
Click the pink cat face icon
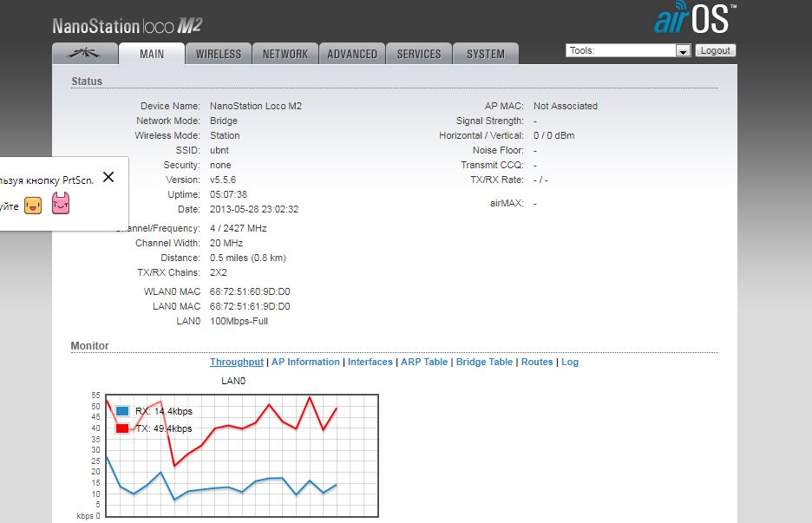pyautogui.click(x=61, y=203)
